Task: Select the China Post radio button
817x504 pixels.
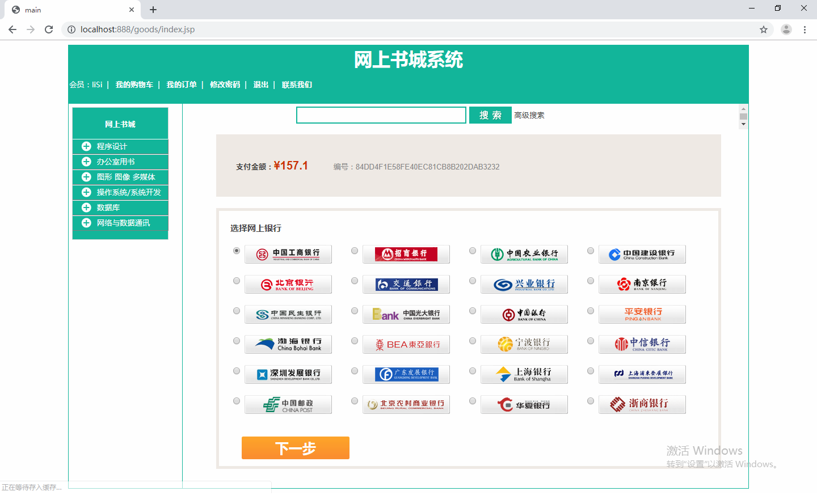Action: pos(237,401)
